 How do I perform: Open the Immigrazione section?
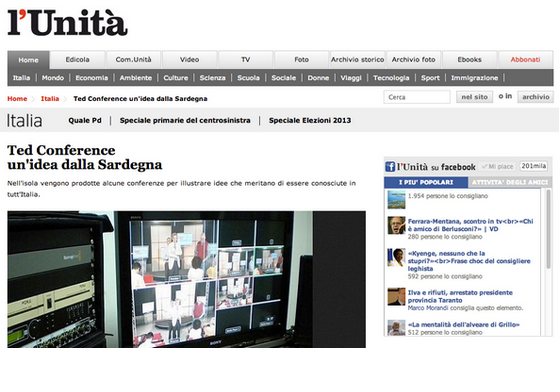pos(475,78)
